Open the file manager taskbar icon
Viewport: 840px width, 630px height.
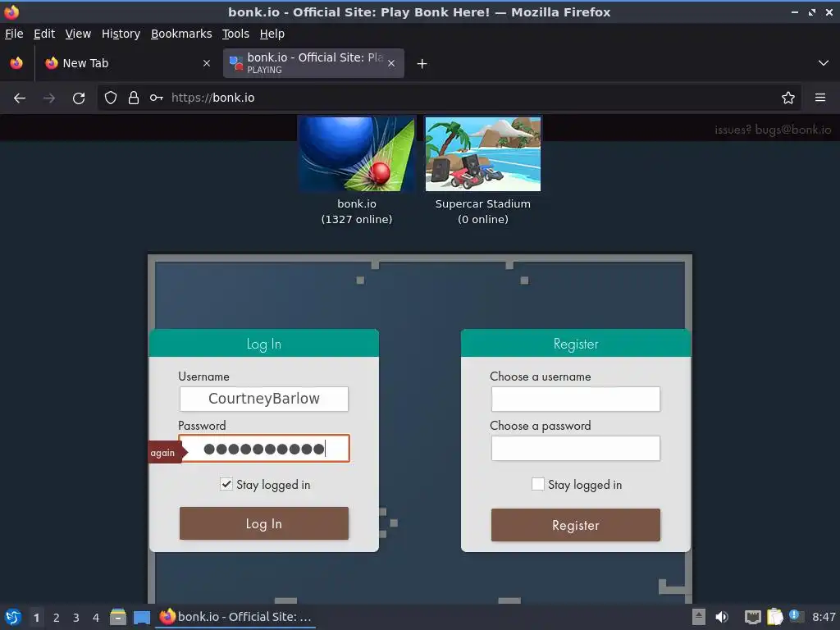pos(118,617)
